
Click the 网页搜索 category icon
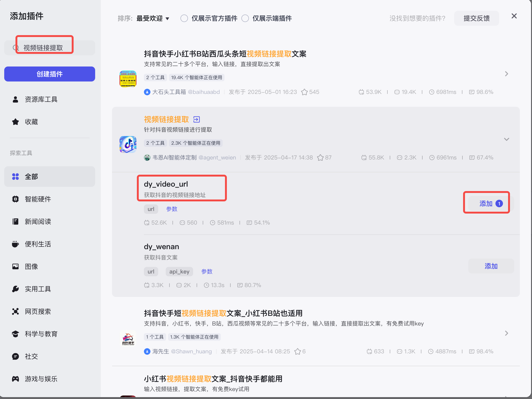(x=15, y=311)
